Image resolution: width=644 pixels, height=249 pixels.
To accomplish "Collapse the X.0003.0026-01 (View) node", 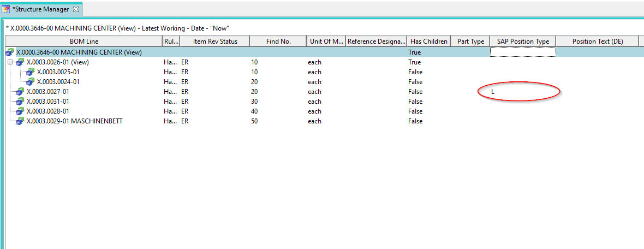I will click(10, 62).
